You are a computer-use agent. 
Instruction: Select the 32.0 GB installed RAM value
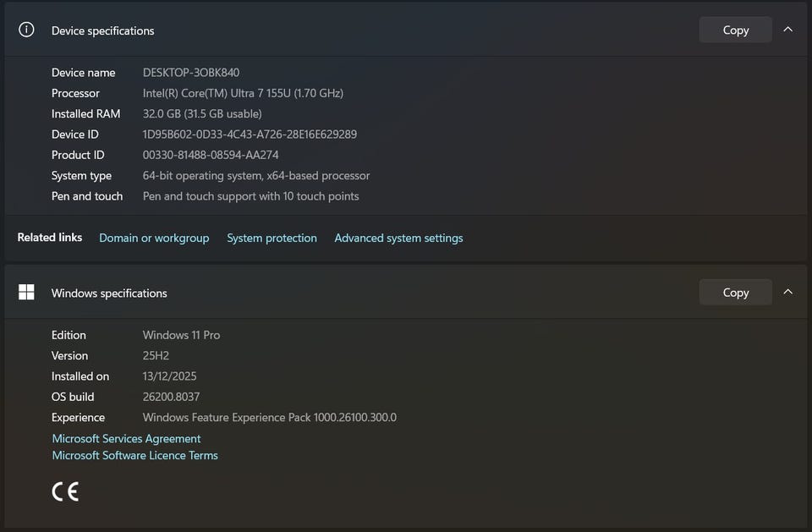click(x=202, y=113)
